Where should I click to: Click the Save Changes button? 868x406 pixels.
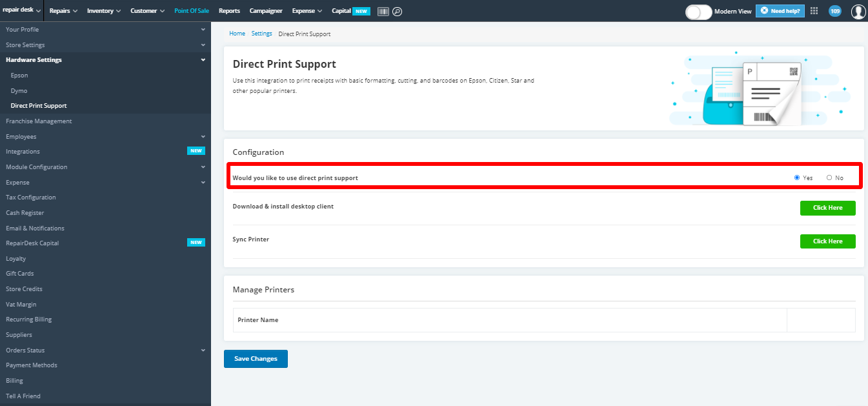tap(256, 359)
